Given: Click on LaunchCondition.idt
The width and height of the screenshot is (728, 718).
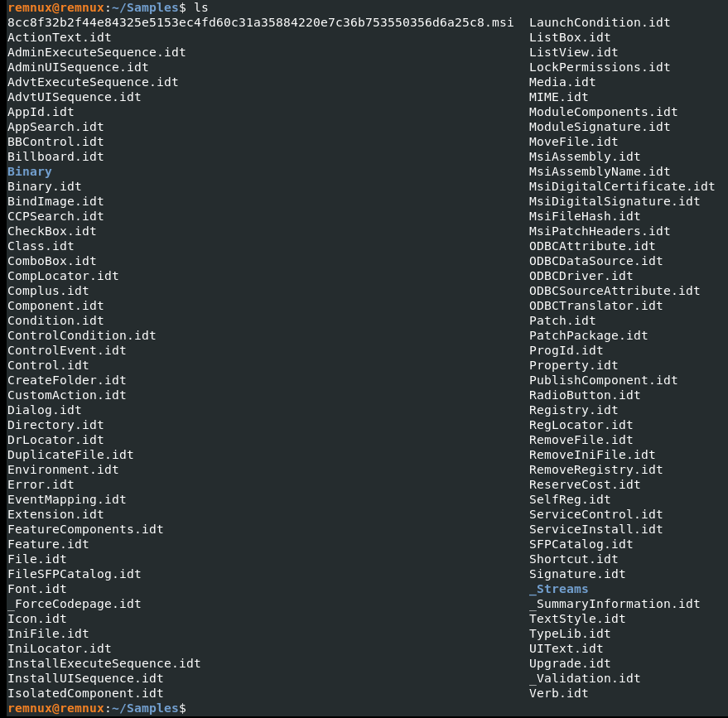Looking at the screenshot, I should pyautogui.click(x=600, y=22).
